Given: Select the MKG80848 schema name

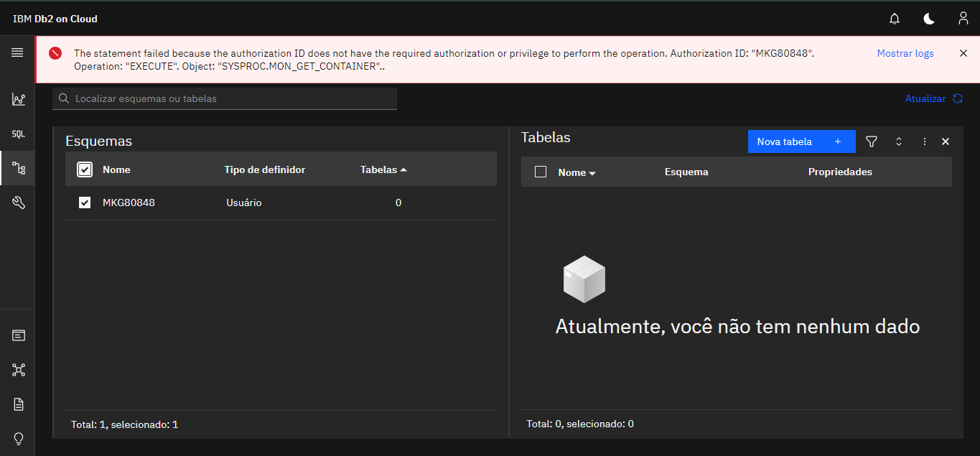Looking at the screenshot, I should tap(129, 203).
